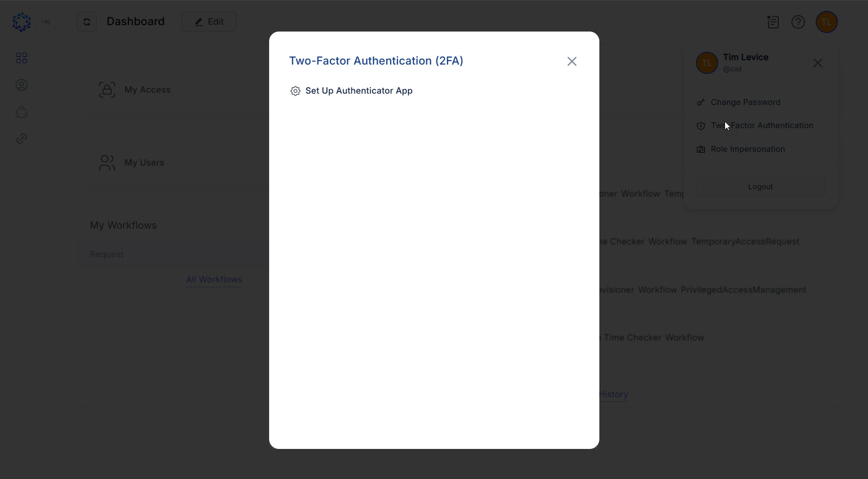Open the Dashboard grid icon in sidebar

pyautogui.click(x=21, y=58)
